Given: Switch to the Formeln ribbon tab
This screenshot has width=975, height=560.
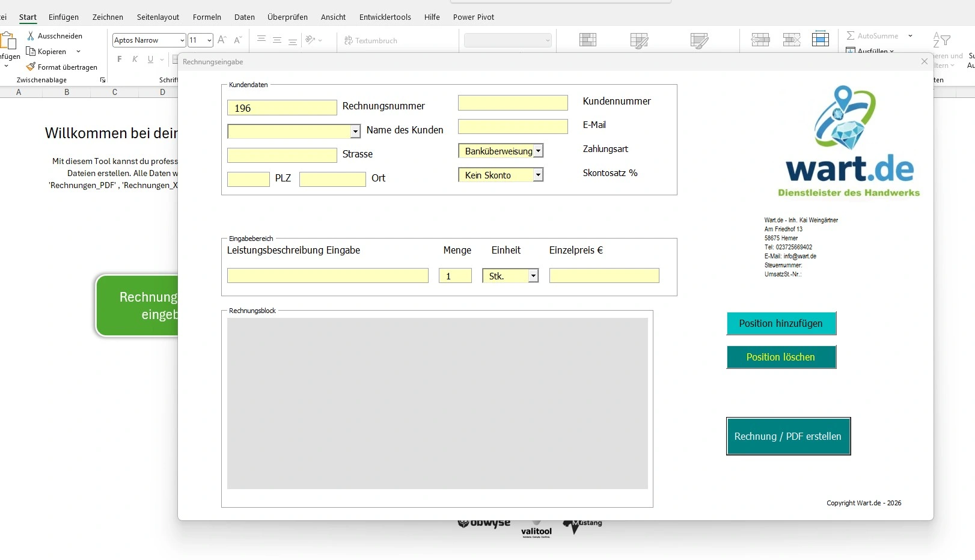Looking at the screenshot, I should coord(207,17).
